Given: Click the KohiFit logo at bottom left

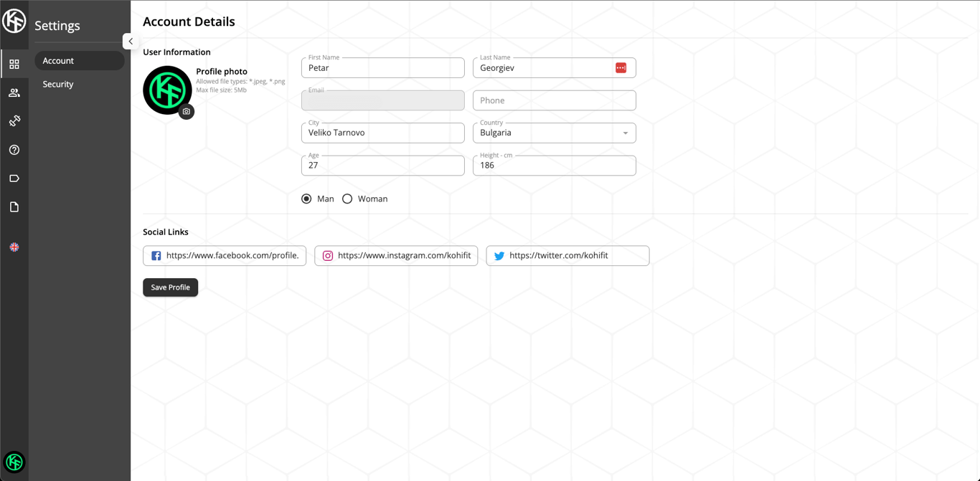Looking at the screenshot, I should pos(14,462).
